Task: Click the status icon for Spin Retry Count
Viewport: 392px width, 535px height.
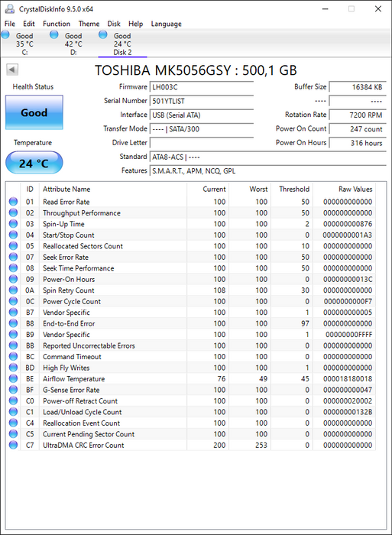Action: pyautogui.click(x=13, y=290)
